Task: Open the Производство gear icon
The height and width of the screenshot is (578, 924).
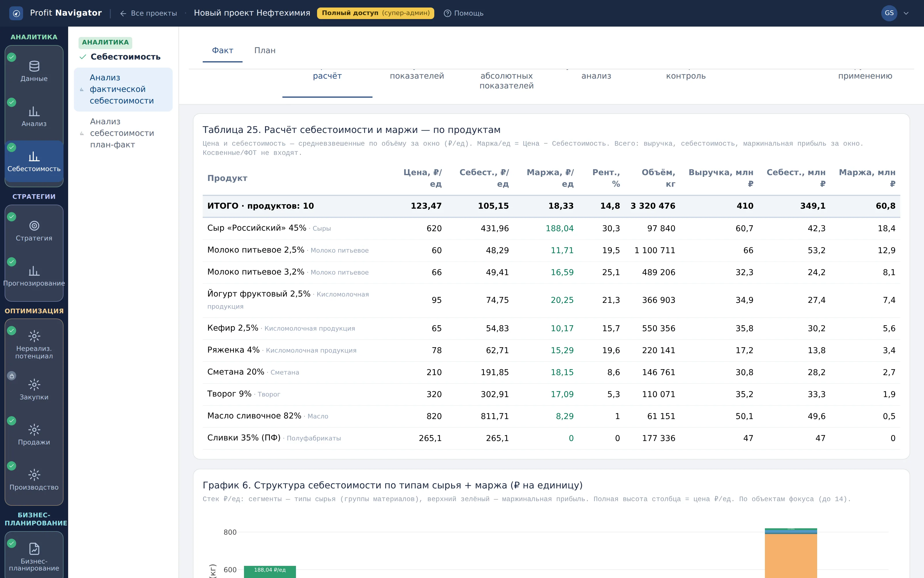Action: pos(34,475)
